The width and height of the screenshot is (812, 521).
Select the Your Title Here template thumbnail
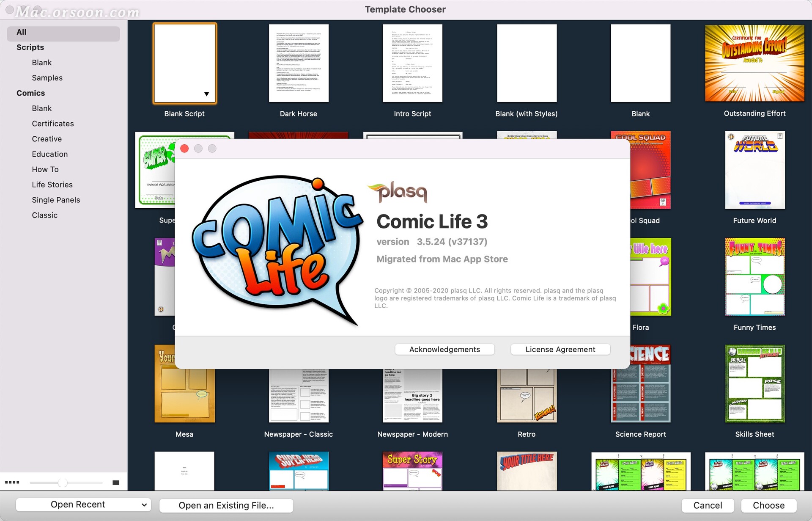click(x=527, y=471)
